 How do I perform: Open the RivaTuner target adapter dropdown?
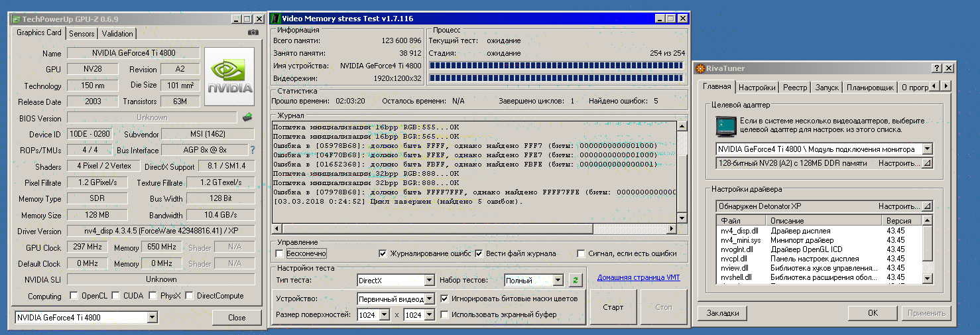tap(928, 149)
